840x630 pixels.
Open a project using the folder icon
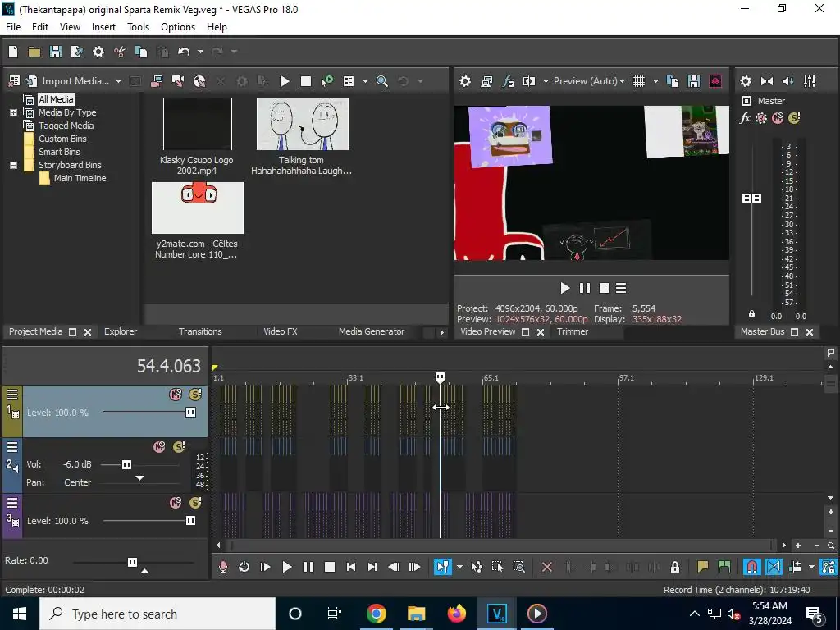point(34,52)
